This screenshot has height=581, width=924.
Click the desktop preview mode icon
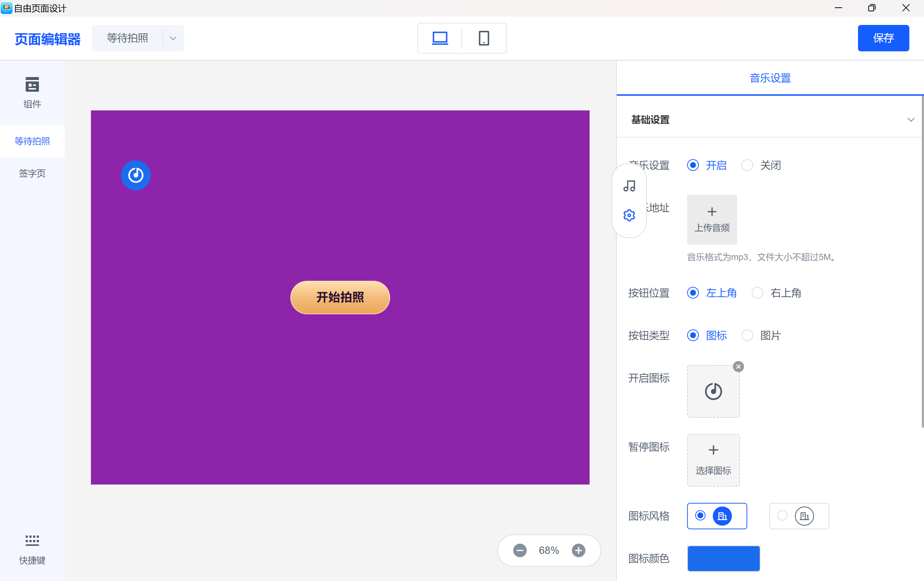[x=440, y=38]
